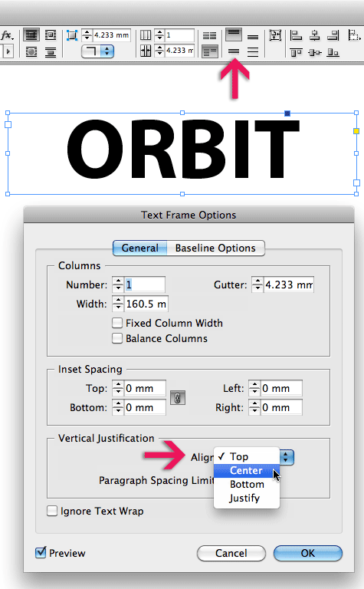This screenshot has height=589, width=364.
Task: Click the Balance Columns toolbar icon
Action: [x=209, y=36]
